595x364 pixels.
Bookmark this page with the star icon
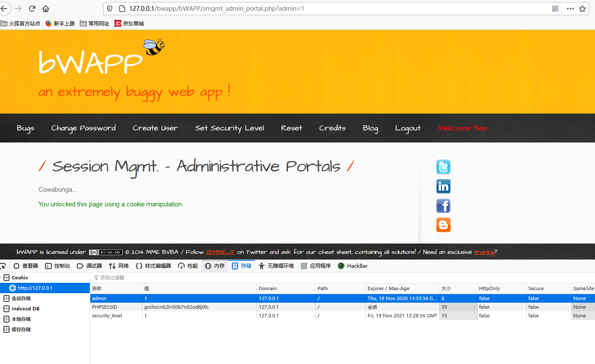click(x=582, y=9)
